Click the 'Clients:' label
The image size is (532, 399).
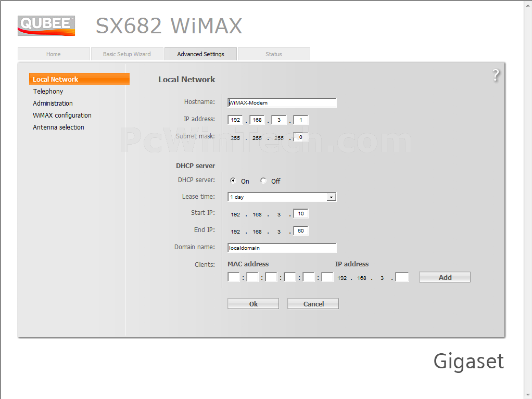(205, 264)
